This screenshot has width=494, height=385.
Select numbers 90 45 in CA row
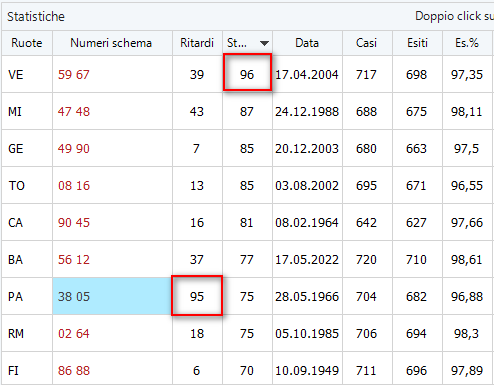click(74, 222)
